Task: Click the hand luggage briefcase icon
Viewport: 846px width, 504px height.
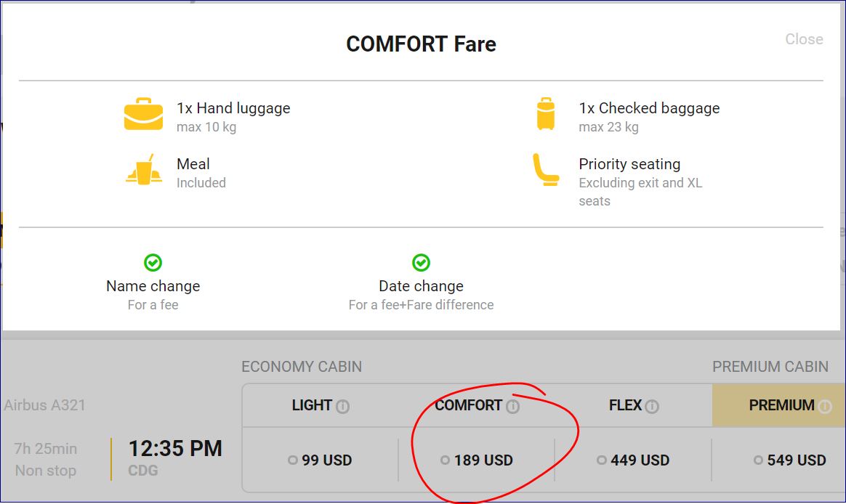Action: [143, 115]
